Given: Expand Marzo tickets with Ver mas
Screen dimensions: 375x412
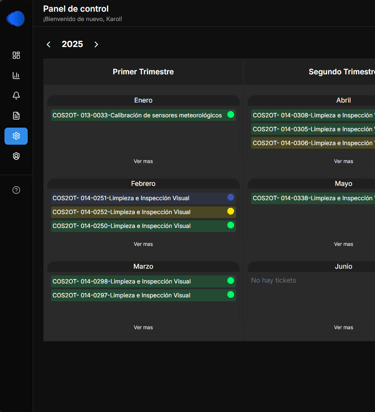Looking at the screenshot, I should (x=143, y=328).
